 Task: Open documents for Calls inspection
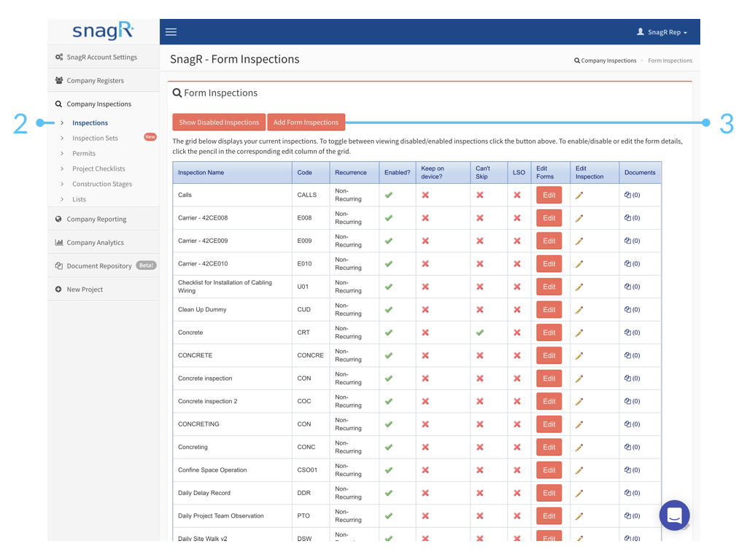tap(632, 195)
